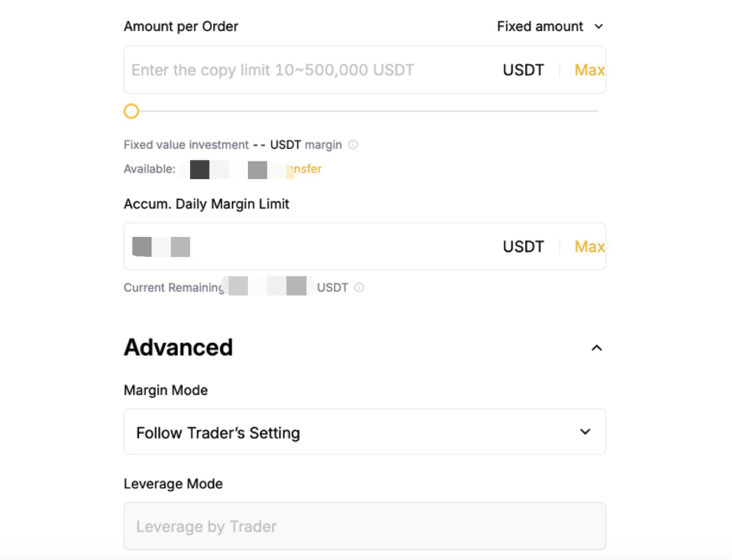Click the middle of the amount slider track
The height and width of the screenshot is (560, 732).
tap(364, 111)
